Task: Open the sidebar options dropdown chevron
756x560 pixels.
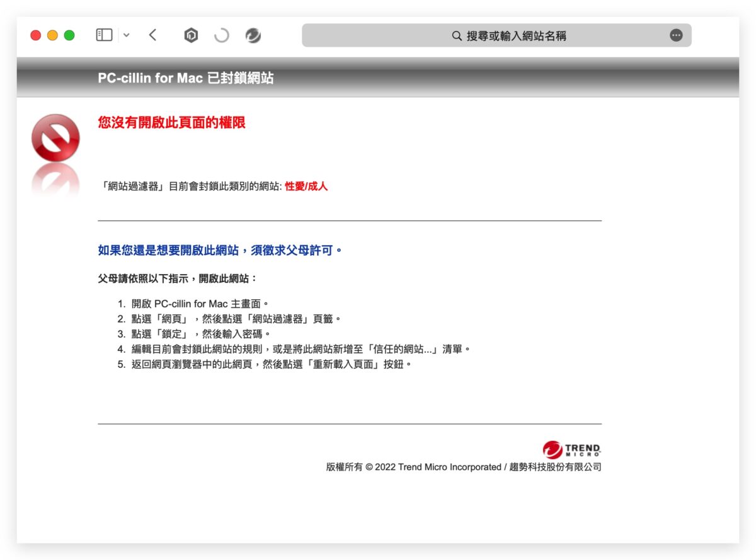Action: 127,35
